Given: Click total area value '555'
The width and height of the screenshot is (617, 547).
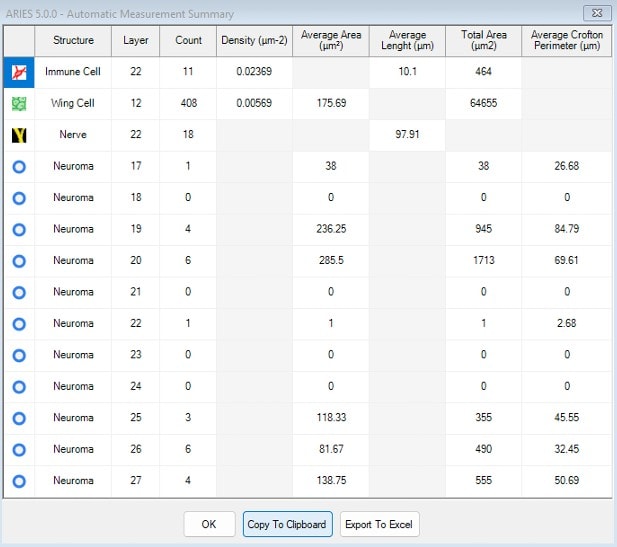Looking at the screenshot, I should pos(484,480).
